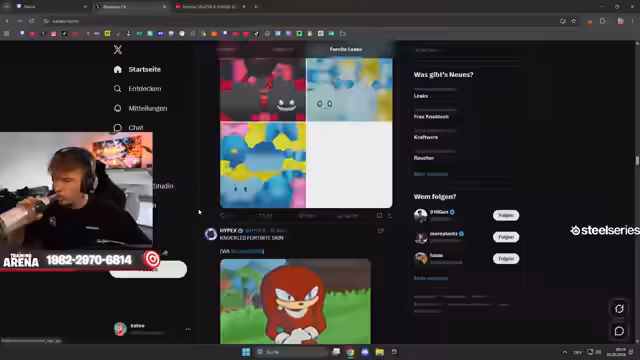The height and width of the screenshot is (360, 640).
Task: Click HYPEX profile avatar
Action: [211, 234]
